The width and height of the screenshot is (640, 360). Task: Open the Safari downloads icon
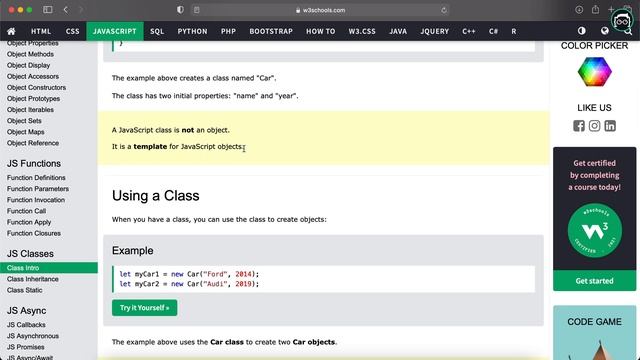[x=579, y=9]
